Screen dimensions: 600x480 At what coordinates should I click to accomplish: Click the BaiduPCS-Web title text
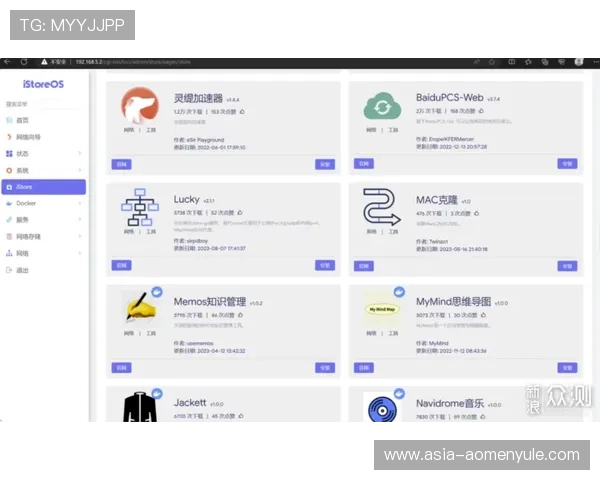tap(450, 98)
